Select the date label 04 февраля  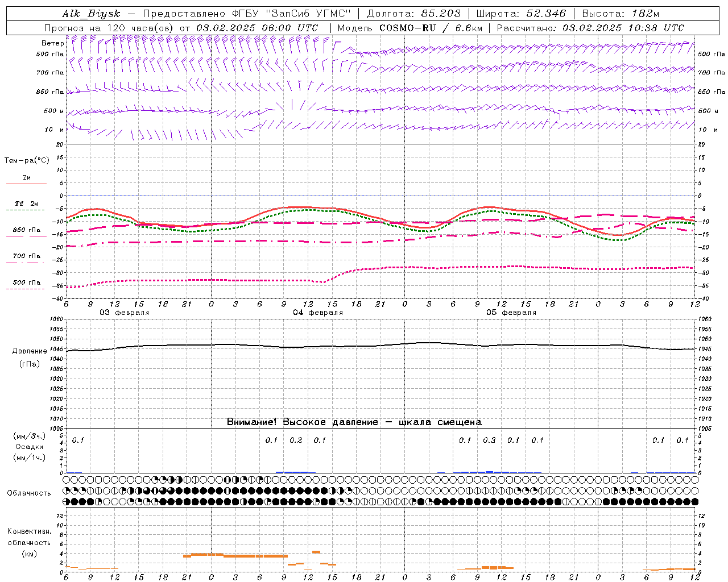pyautogui.click(x=318, y=313)
